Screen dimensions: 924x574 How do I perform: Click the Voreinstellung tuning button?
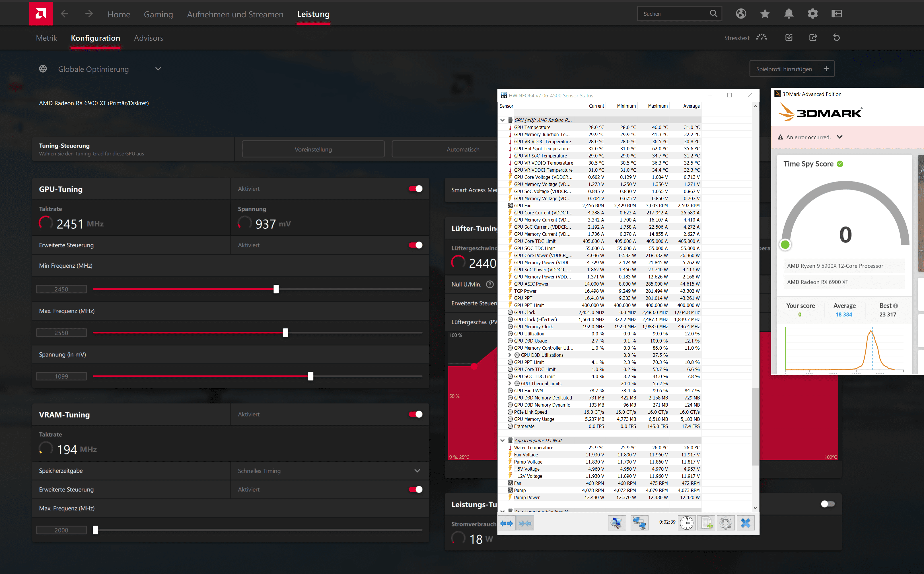(313, 149)
